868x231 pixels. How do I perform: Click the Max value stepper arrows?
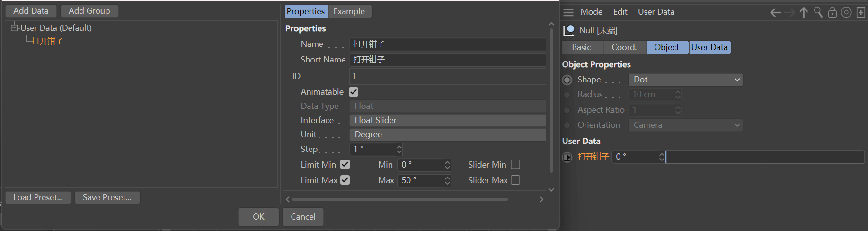pos(447,180)
